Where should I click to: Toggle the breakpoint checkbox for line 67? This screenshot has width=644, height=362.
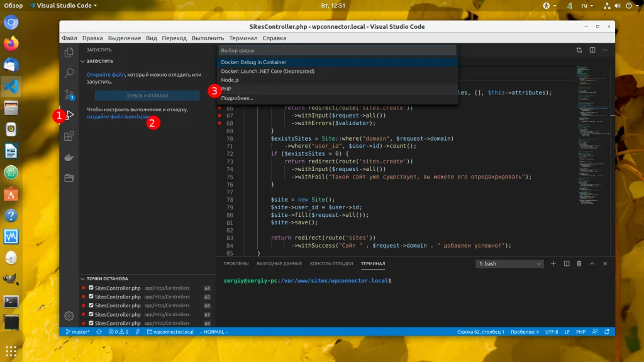coord(91,314)
